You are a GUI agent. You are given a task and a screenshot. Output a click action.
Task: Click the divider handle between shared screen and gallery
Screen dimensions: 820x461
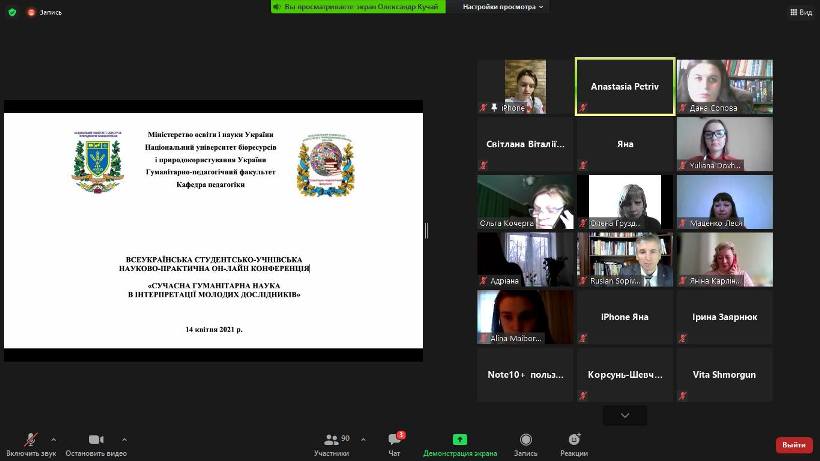click(426, 230)
